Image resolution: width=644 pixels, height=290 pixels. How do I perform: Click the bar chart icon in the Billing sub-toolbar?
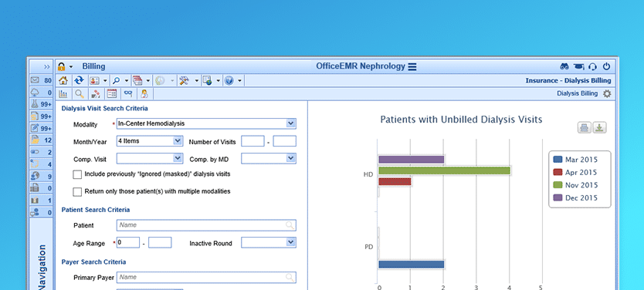pos(63,94)
